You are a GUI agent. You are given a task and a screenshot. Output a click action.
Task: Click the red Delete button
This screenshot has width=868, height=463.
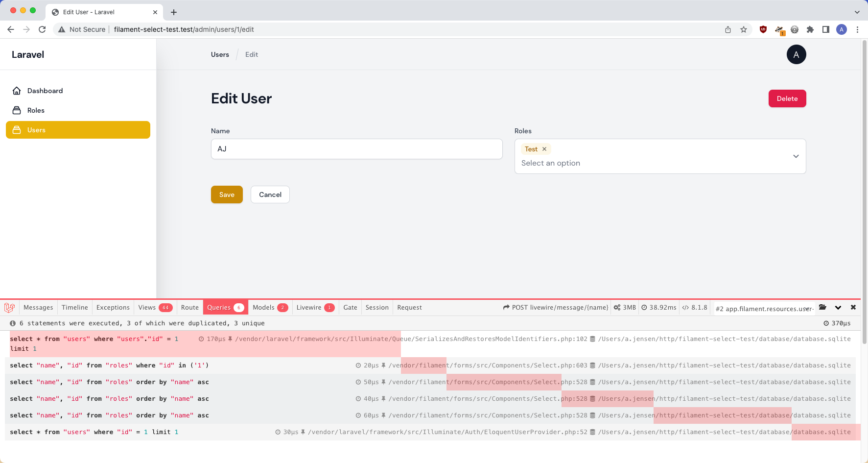tap(787, 98)
